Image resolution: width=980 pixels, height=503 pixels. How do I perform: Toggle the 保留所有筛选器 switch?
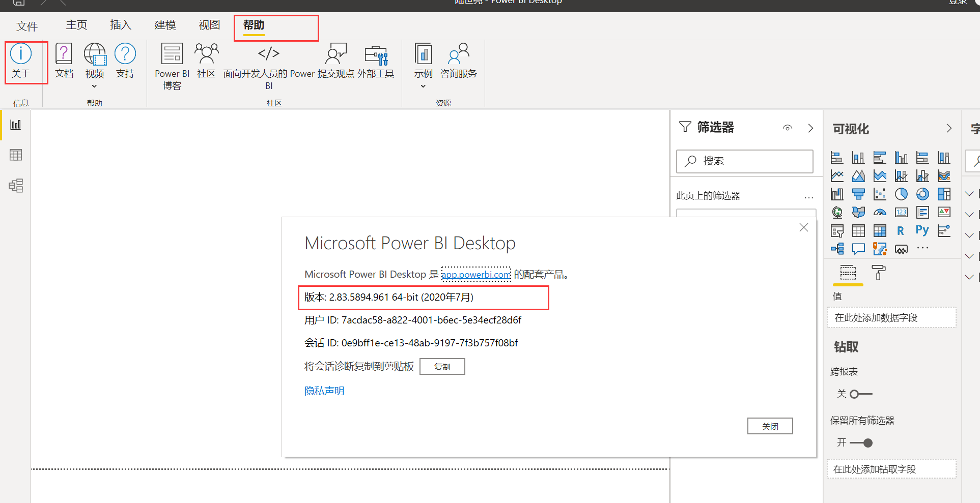coord(861,443)
